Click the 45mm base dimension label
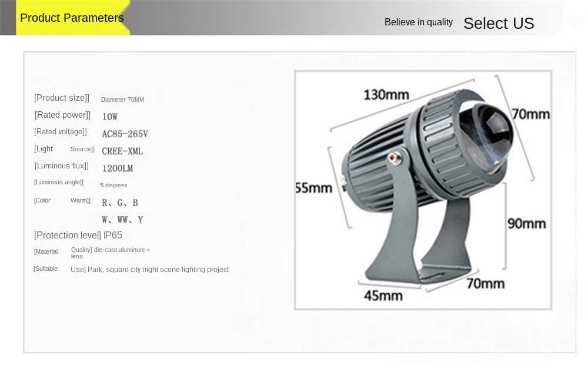The width and height of the screenshot is (588, 368). pos(383,296)
